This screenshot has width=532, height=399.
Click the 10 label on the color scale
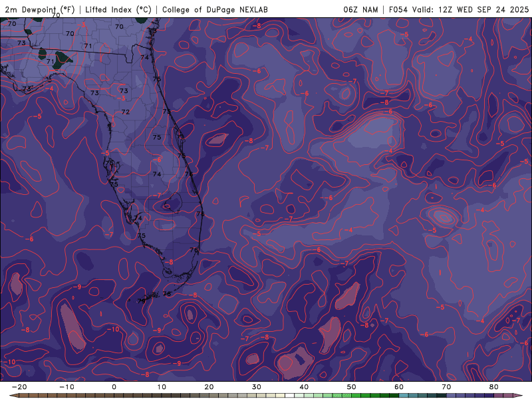coord(162,387)
